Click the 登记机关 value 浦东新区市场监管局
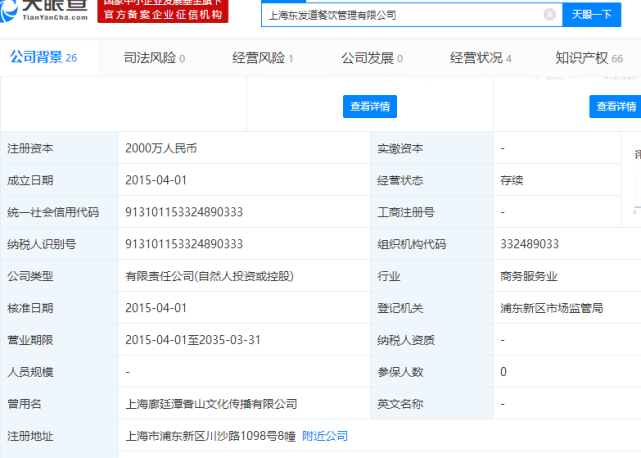Viewport: 641px width, 458px height. point(551,308)
